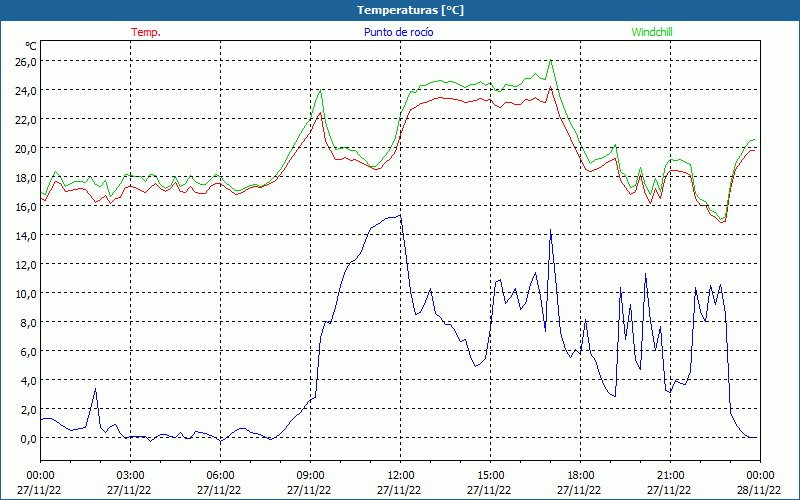Click the 14,0 y-axis value

coord(26,235)
